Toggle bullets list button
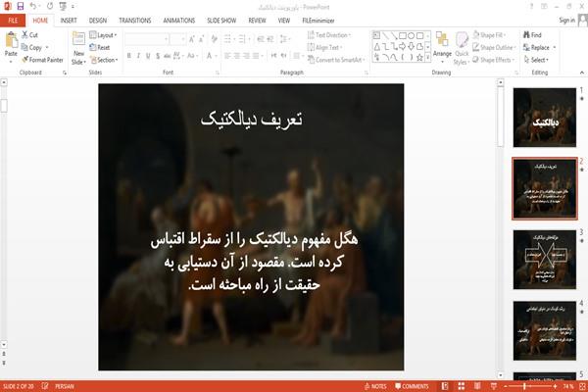This screenshot has height=392, width=588. click(228, 39)
